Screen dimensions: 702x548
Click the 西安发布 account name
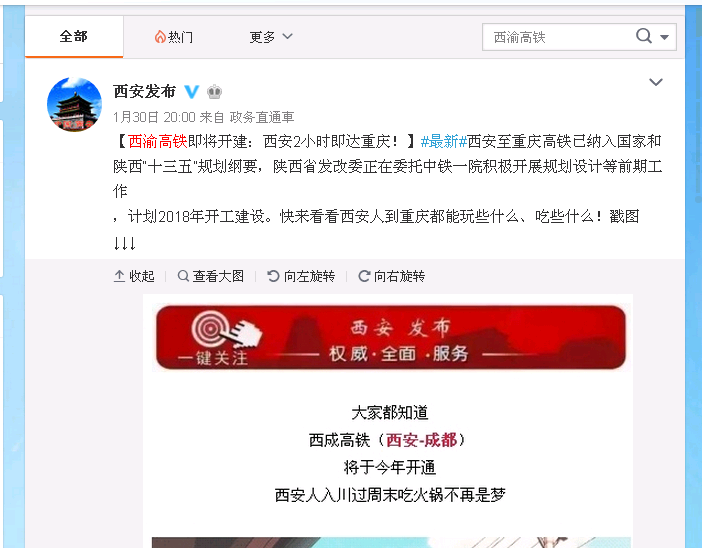[144, 91]
